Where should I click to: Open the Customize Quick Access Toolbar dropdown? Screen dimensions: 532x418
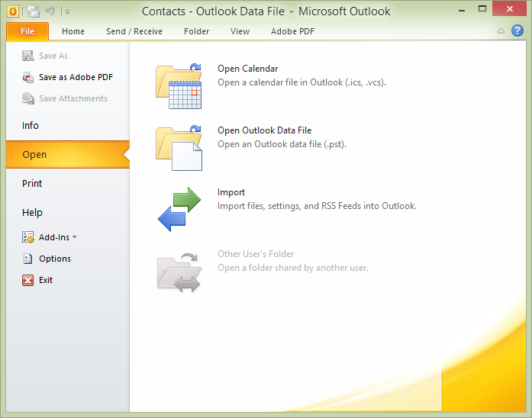click(67, 12)
